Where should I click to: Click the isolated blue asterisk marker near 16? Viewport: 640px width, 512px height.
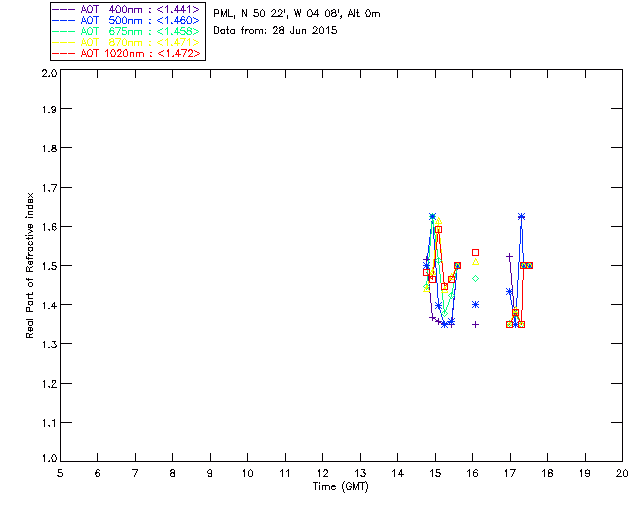pos(475,305)
